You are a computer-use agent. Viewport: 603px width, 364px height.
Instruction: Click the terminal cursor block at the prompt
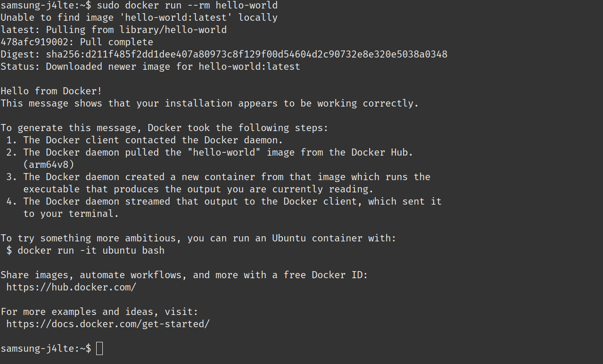coord(99,348)
